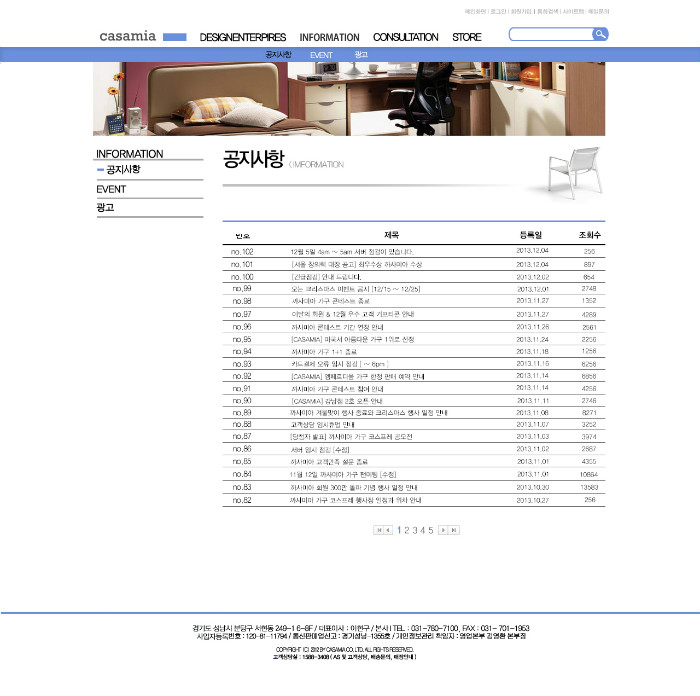700x696 pixels.
Task: Open notice no.99 크리스마스 이벤트 title
Action: point(355,289)
